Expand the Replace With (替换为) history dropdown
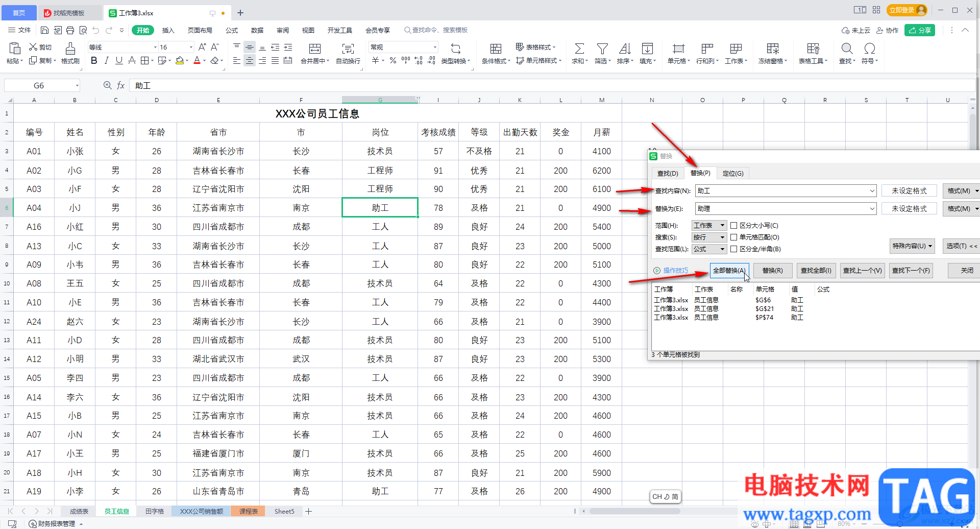This screenshot has height=529, width=980. pyautogui.click(x=872, y=208)
